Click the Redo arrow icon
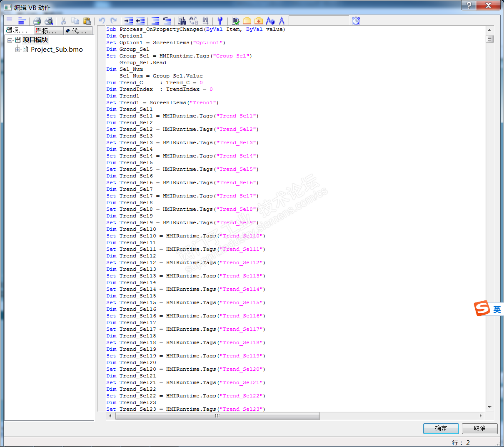 click(x=114, y=20)
